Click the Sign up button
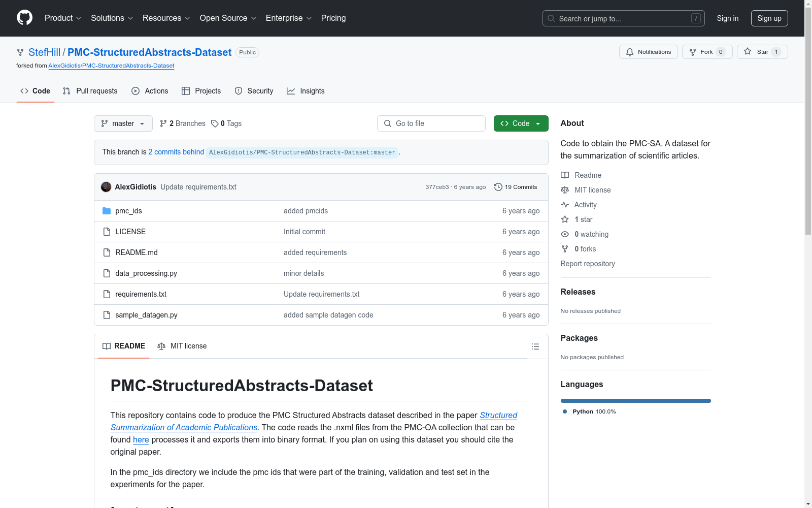The width and height of the screenshot is (812, 508). point(769,18)
